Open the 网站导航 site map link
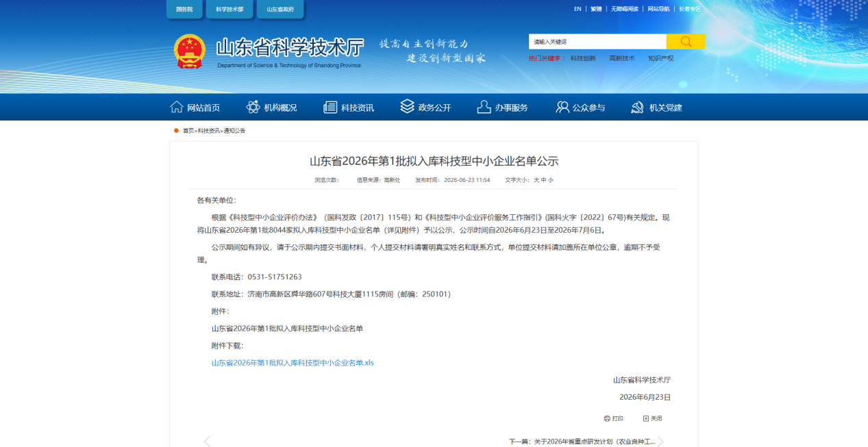Viewport: 868px width, 447px height. tap(658, 9)
